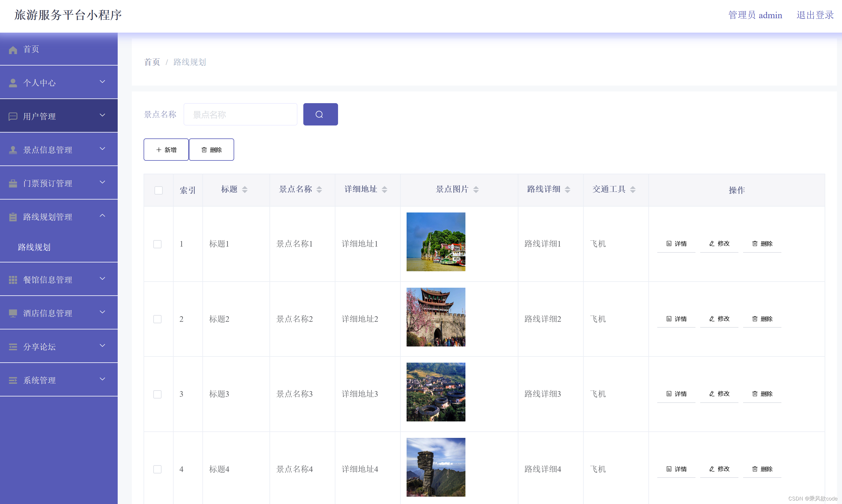Sort table by 标题 column arrows
Screen dimensions: 842x504
coord(245,190)
